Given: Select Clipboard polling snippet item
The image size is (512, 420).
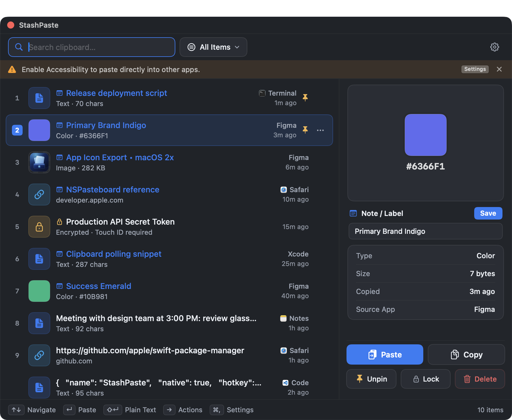Looking at the screenshot, I should click(x=169, y=259).
